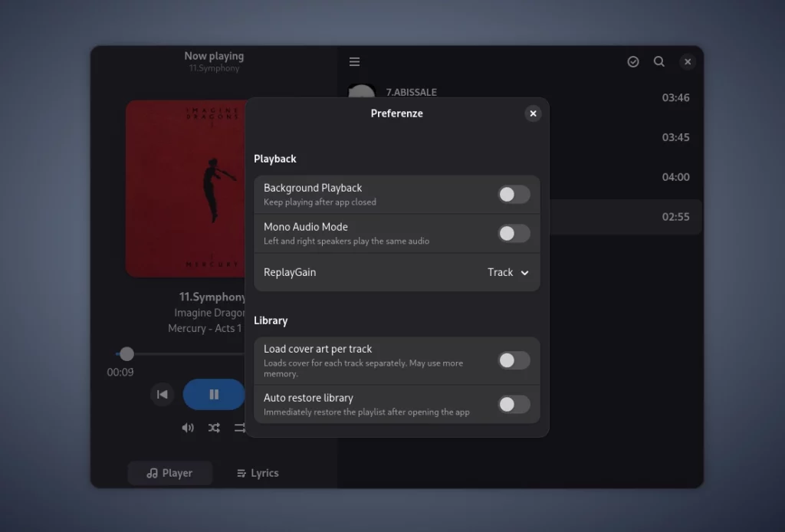
Task: Pause playback with blue button
Action: 215,394
